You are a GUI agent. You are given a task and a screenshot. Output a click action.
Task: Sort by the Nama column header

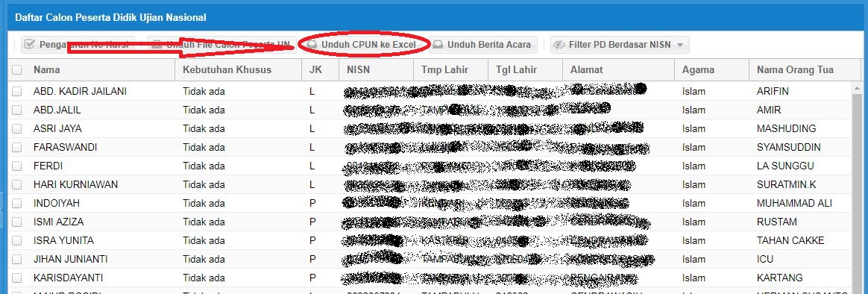coord(100,69)
